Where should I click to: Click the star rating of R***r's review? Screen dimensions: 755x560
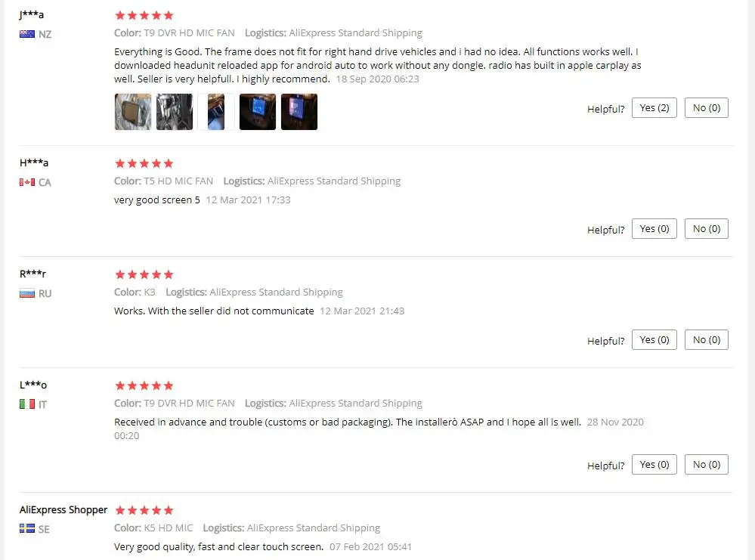coord(144,275)
